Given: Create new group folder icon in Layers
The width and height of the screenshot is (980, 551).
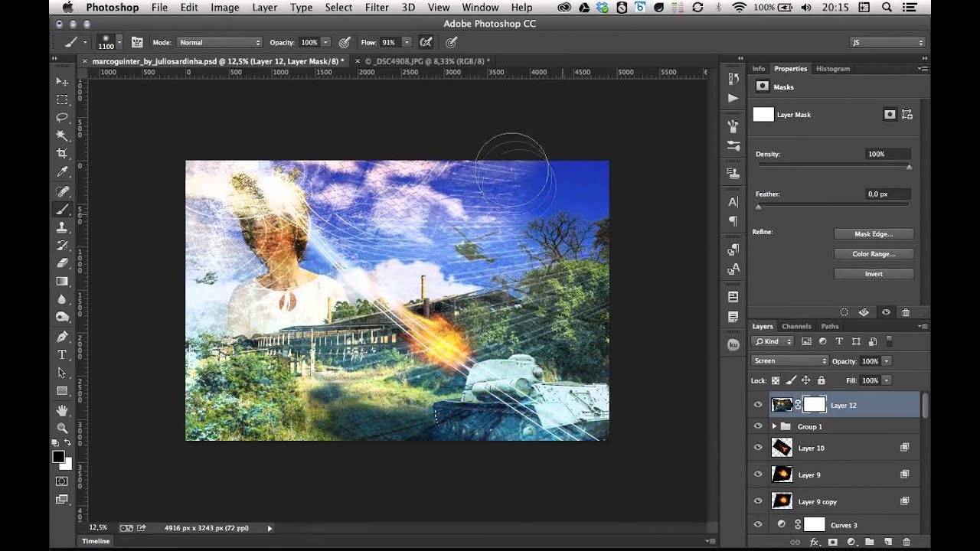Looking at the screenshot, I should [869, 542].
